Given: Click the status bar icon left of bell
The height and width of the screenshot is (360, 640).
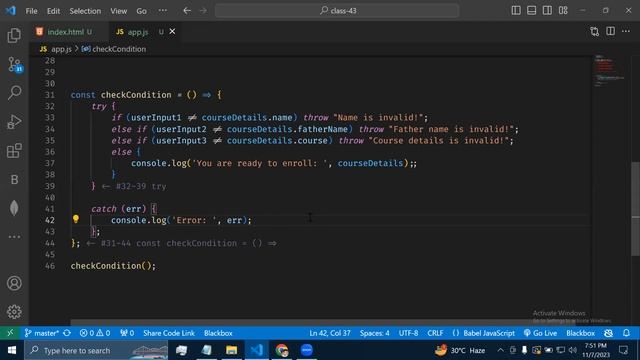Looking at the screenshot, I should 609,333.
